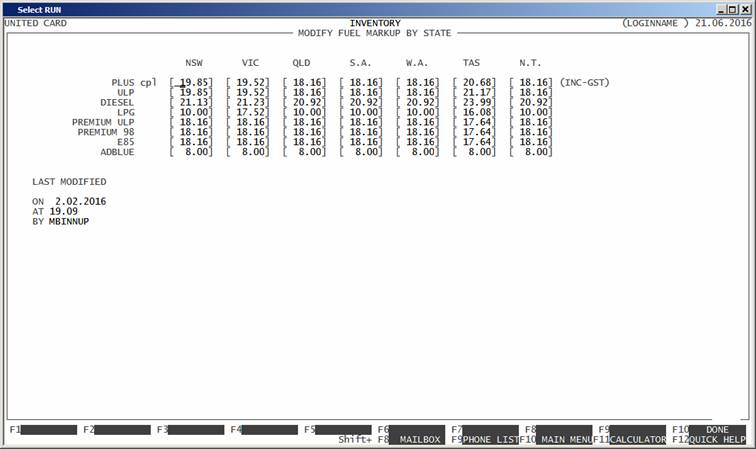
Task: Click the ADBLUE N.T. markup field
Action: [x=531, y=152]
